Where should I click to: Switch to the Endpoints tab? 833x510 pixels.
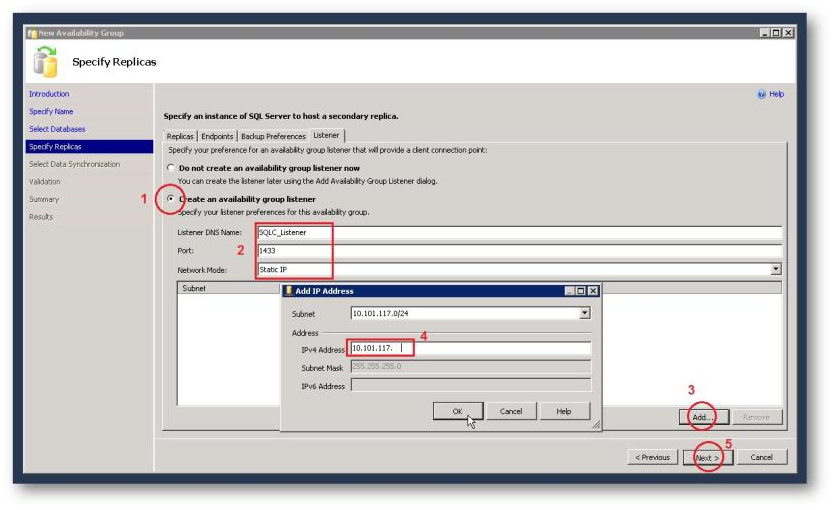click(217, 137)
